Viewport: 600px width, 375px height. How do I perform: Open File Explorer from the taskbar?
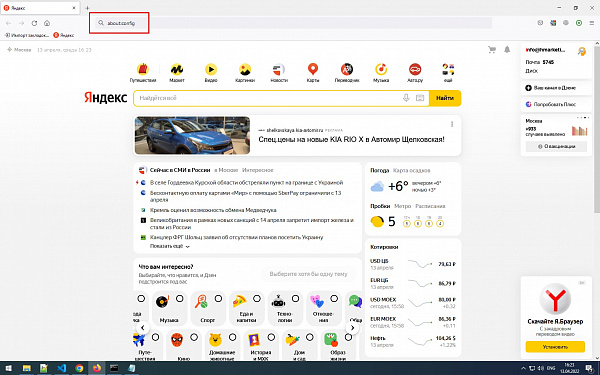tap(26, 368)
